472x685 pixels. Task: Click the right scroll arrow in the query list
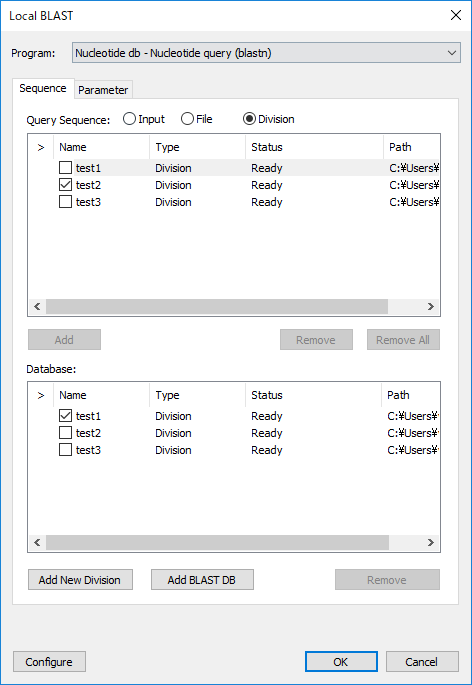pos(431,307)
